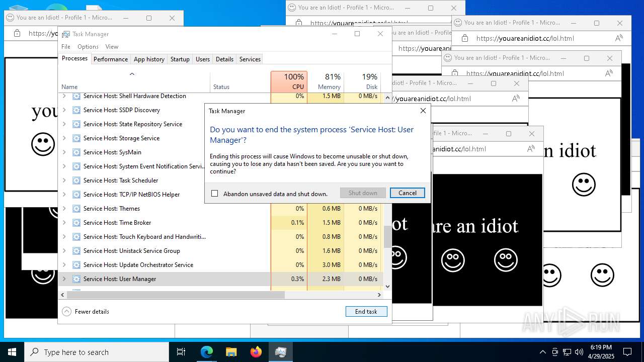Click the process list scroll-down arrow
The image size is (644, 362).
point(387,287)
